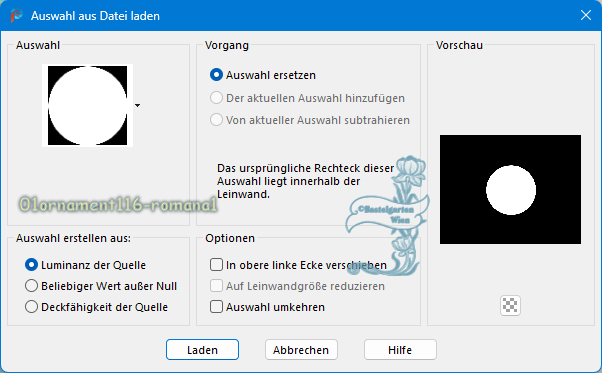Viewport: 602px width, 373px height.
Task: Click the Vorschau preview image
Action: point(510,189)
